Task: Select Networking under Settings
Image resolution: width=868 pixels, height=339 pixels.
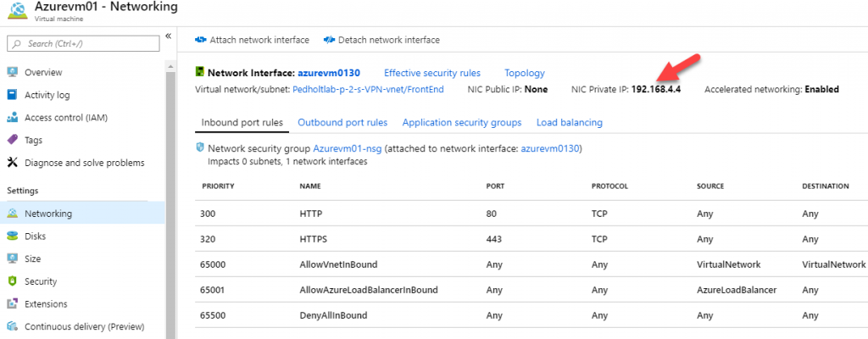Action: click(x=82, y=214)
